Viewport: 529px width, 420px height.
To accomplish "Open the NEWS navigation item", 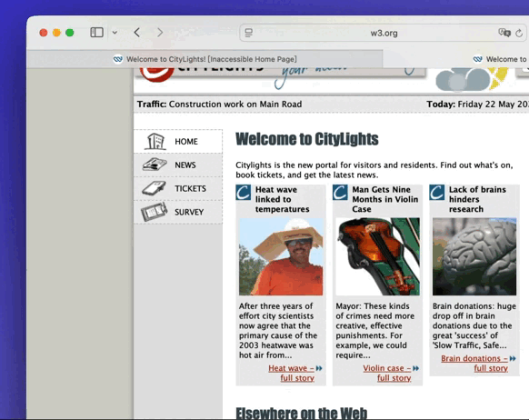I will click(x=178, y=165).
